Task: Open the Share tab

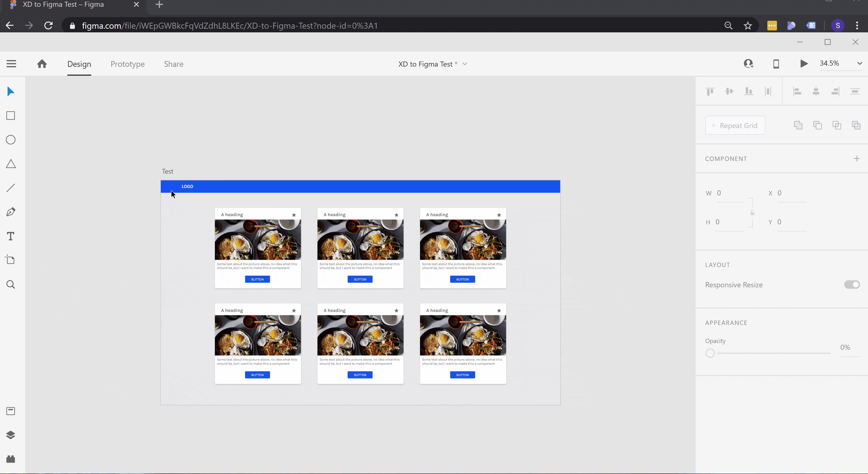Action: pos(174,64)
